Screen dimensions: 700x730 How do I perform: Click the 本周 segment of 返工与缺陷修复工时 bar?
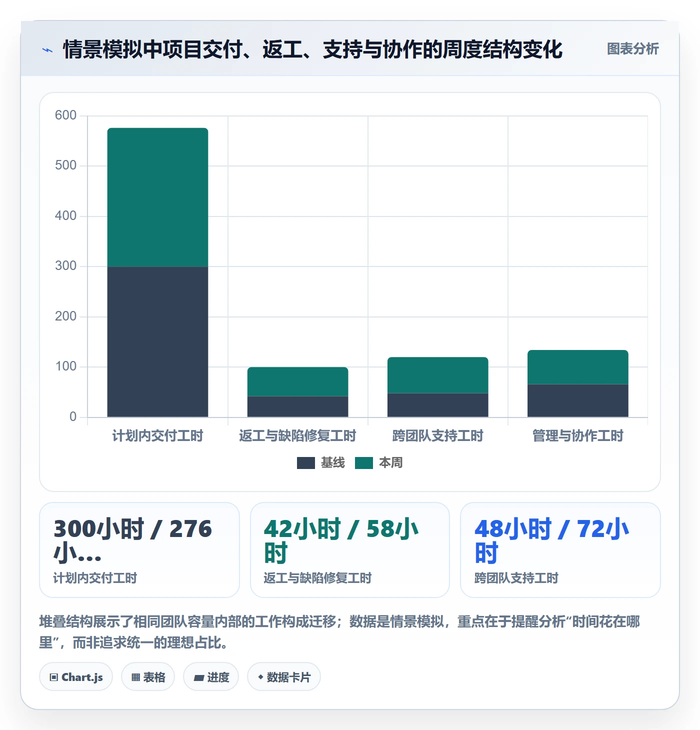point(298,381)
